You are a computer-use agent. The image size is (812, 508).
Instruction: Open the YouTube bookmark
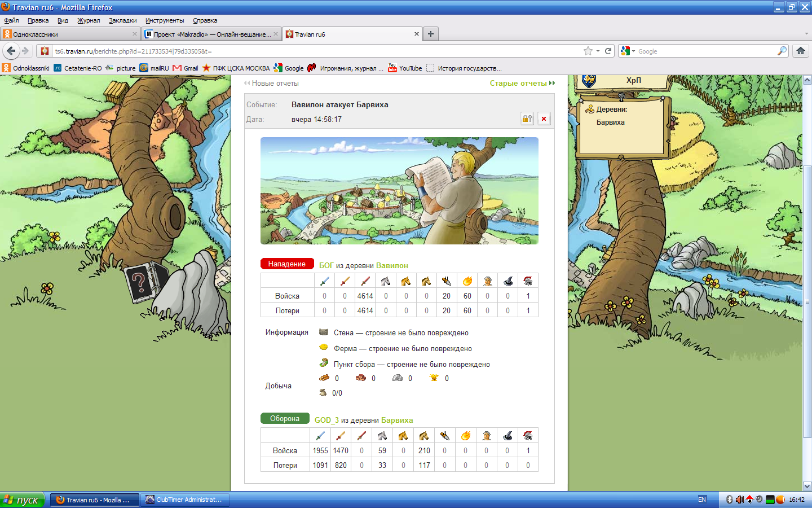point(405,68)
